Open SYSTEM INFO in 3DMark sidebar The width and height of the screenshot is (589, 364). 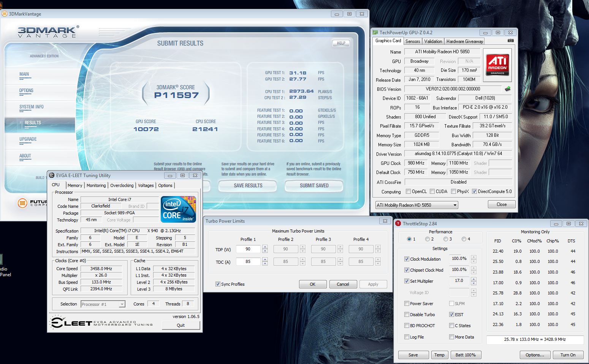point(32,107)
